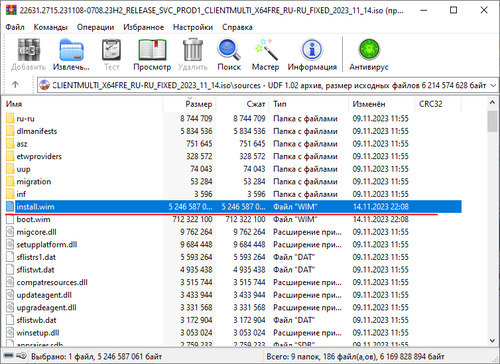Open the Настройки menu
Image resolution: width=500 pixels, height=364 pixels.
(x=193, y=27)
